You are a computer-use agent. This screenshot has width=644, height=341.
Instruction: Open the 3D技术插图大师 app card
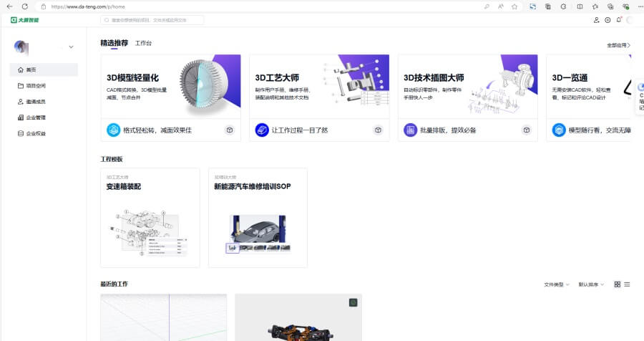468,98
